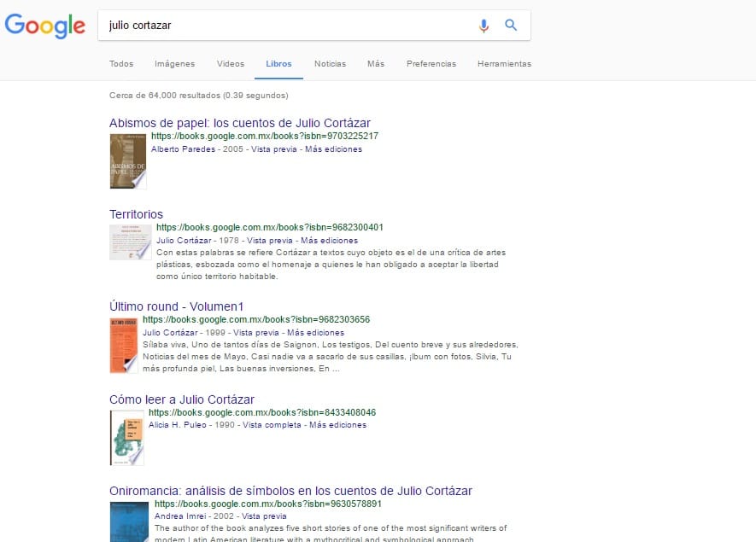Image resolution: width=756 pixels, height=542 pixels.
Task: Select the Libros tab
Action: [x=278, y=64]
